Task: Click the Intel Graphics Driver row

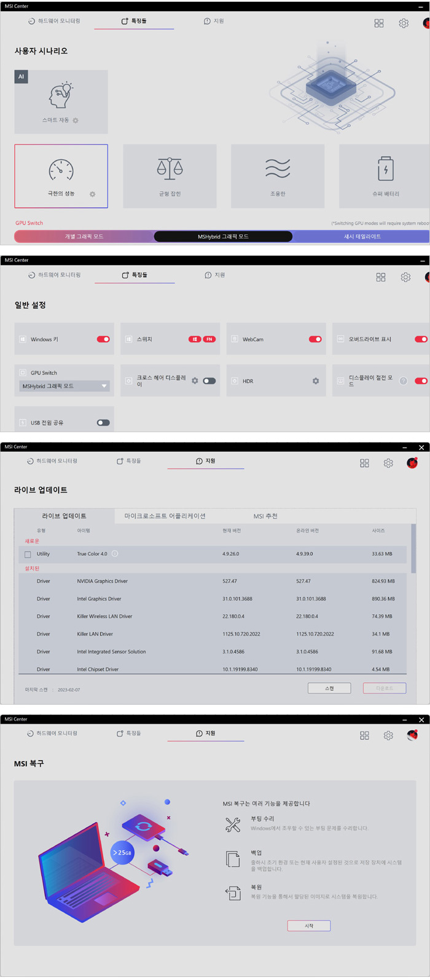Action: click(x=213, y=599)
